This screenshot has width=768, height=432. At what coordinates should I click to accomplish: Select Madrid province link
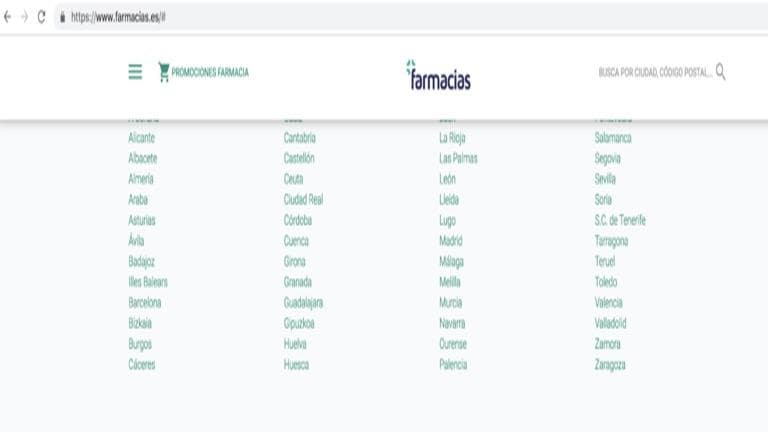pyautogui.click(x=451, y=240)
